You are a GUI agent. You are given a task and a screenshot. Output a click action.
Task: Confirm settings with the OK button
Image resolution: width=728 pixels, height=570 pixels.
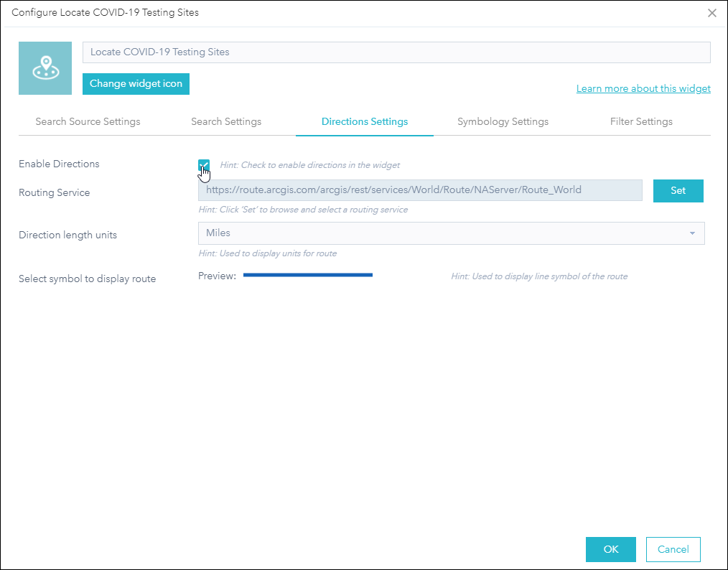[x=610, y=549]
